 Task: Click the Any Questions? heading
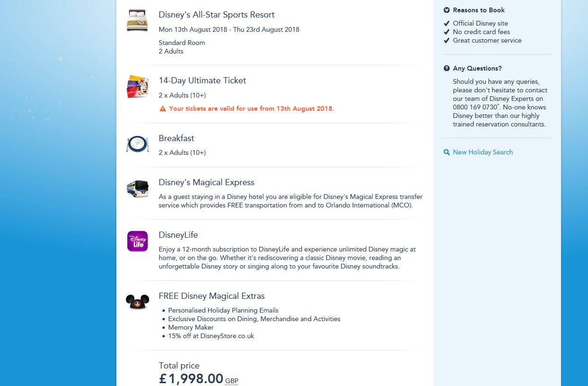tap(477, 68)
